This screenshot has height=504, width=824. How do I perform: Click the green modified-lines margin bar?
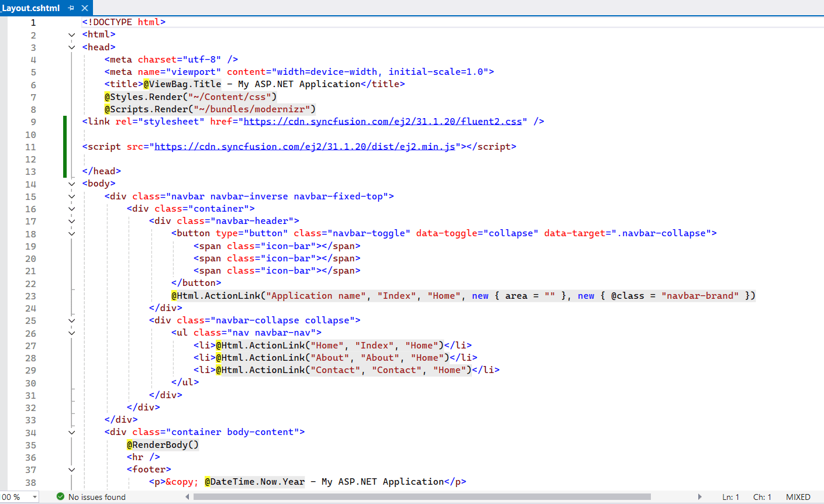point(64,146)
